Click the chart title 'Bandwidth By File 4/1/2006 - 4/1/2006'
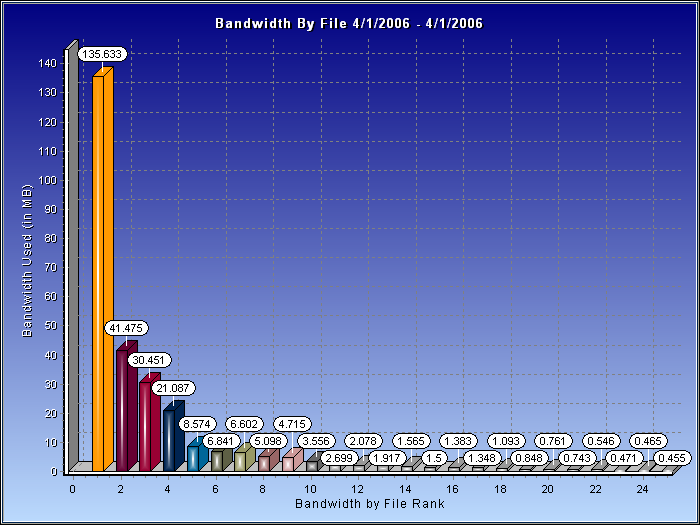The width and height of the screenshot is (700, 525). 349,23
